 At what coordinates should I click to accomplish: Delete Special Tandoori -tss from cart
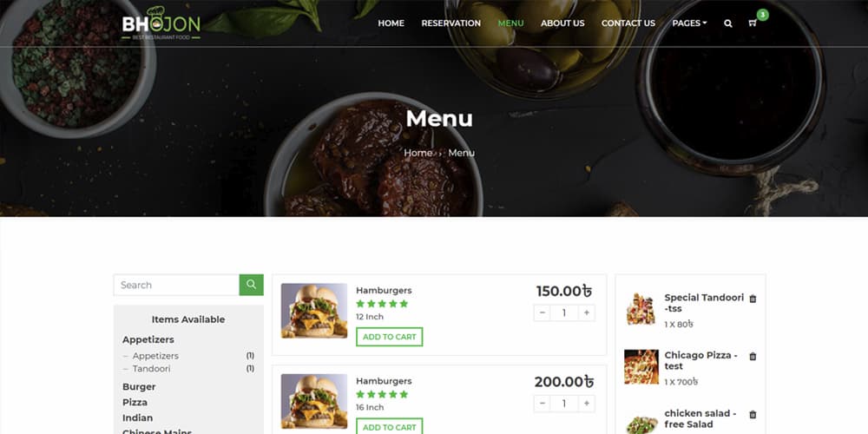point(753,299)
